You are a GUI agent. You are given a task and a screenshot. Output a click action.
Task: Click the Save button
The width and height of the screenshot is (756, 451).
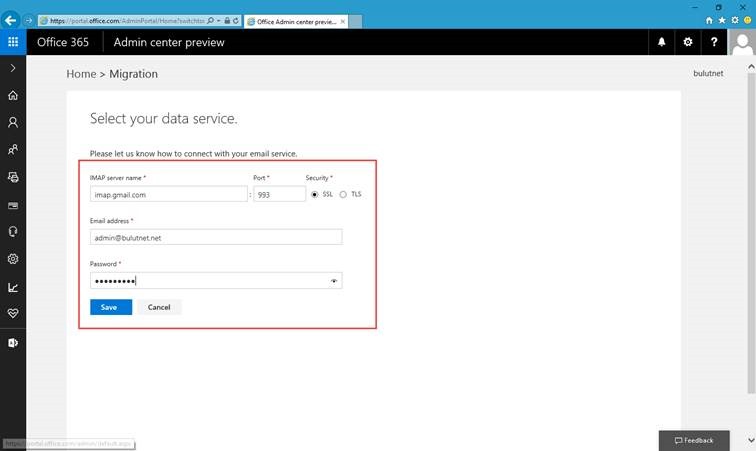coord(111,307)
